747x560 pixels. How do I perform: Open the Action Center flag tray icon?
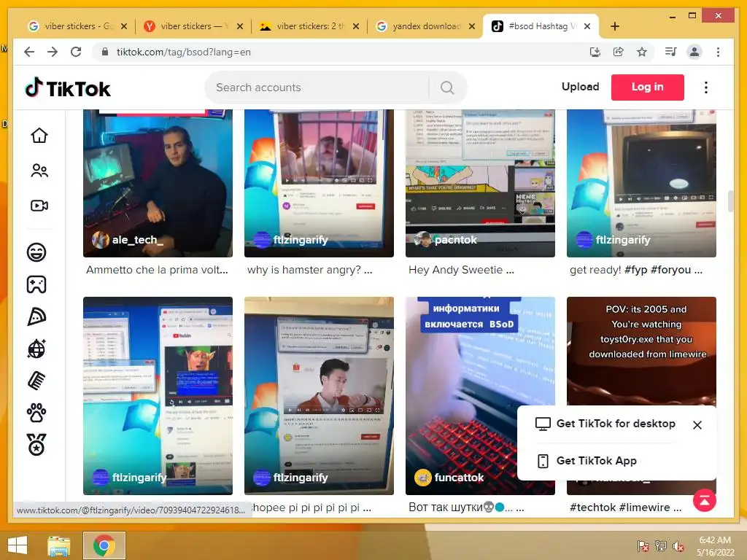[x=643, y=545]
